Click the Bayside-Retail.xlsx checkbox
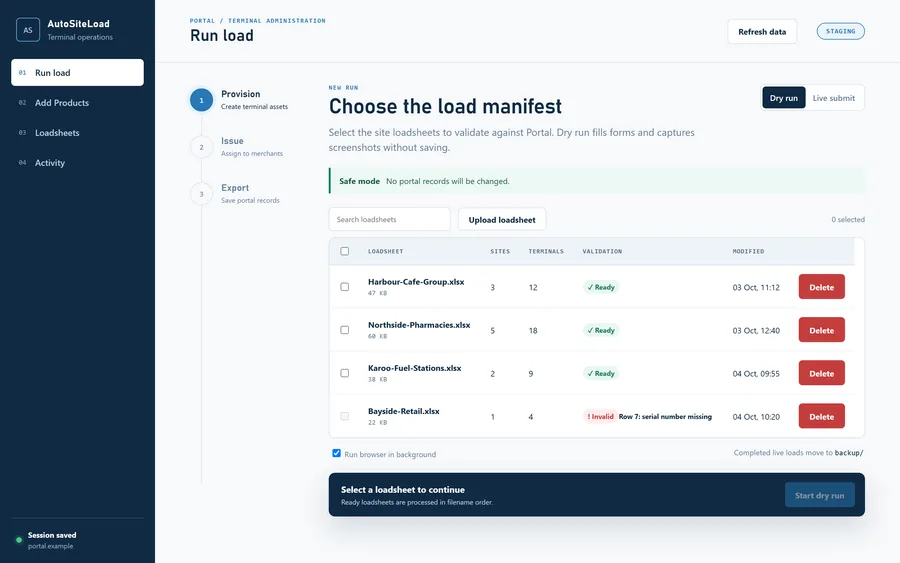The width and height of the screenshot is (900, 563). [344, 416]
